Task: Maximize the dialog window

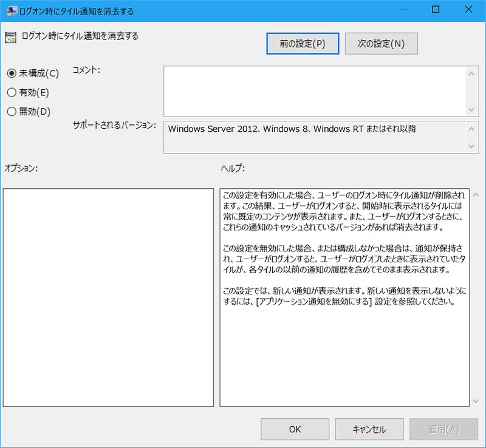Action: [x=436, y=10]
